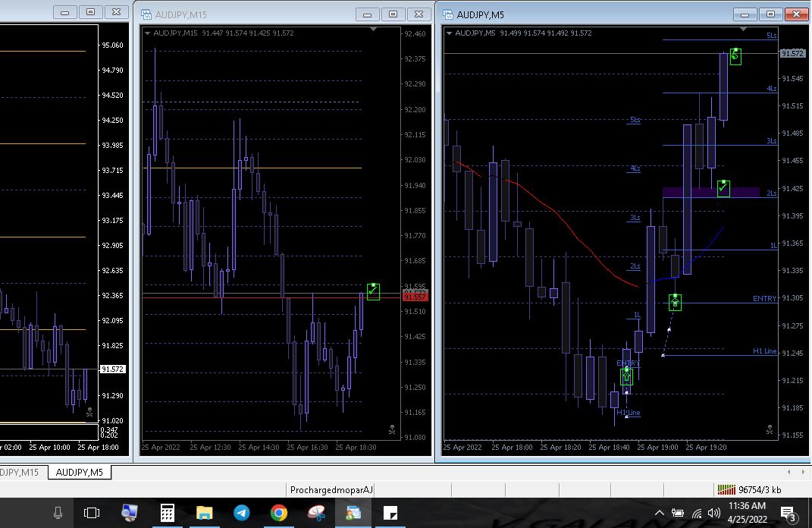Select the 3Ls right-side level label
812x528 pixels.
772,141
